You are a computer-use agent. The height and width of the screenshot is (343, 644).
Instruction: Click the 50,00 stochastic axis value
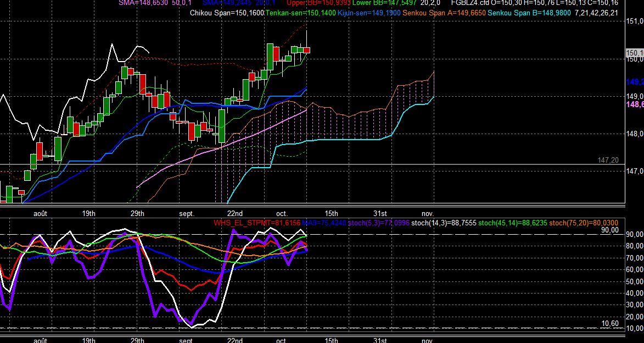click(635, 282)
